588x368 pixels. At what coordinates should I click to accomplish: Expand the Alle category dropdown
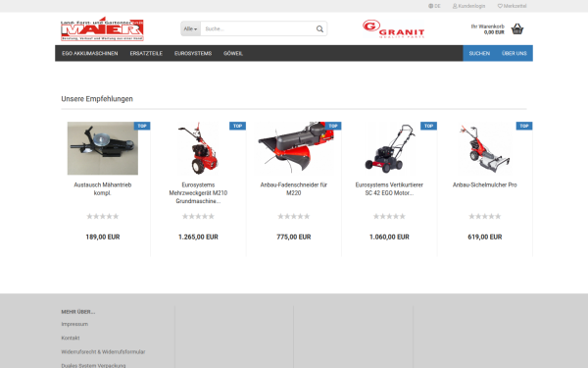[x=190, y=28]
